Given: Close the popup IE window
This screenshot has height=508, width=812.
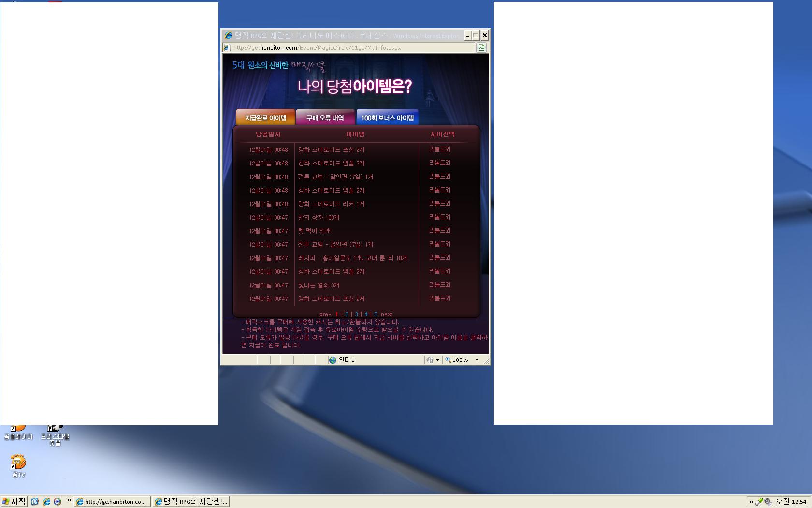Looking at the screenshot, I should pyautogui.click(x=484, y=35).
